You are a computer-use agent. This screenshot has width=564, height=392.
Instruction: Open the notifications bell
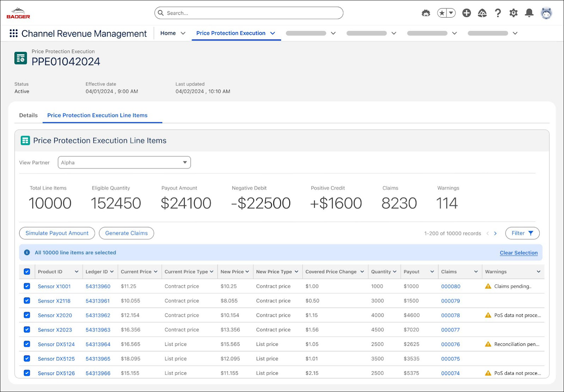(x=529, y=13)
